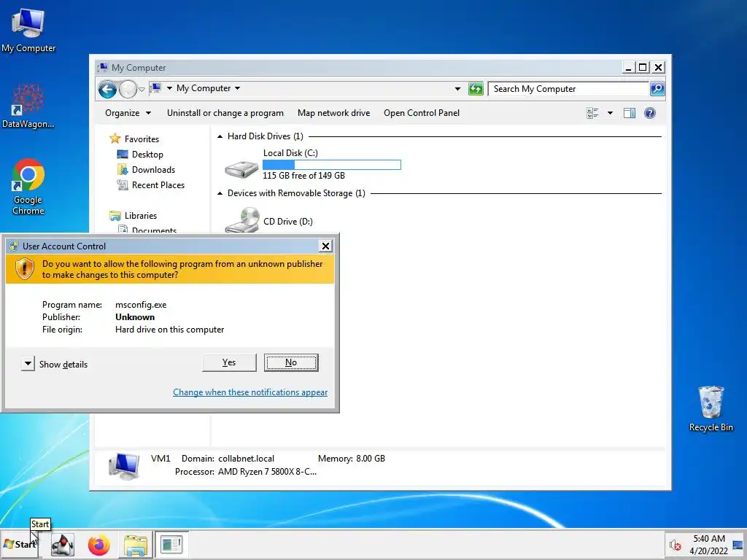Click the taskbar icon next to Start
This screenshot has height=560, width=747.
tap(63, 545)
